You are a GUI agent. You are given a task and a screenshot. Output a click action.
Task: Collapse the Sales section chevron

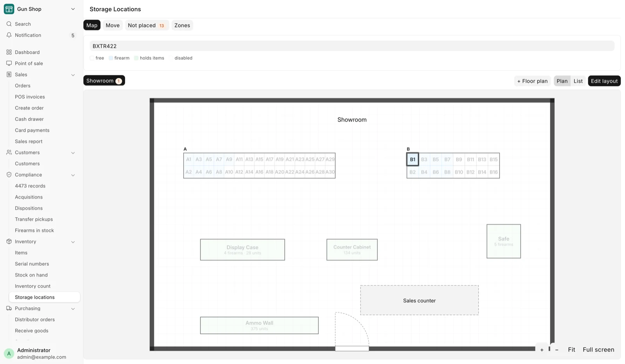[73, 75]
